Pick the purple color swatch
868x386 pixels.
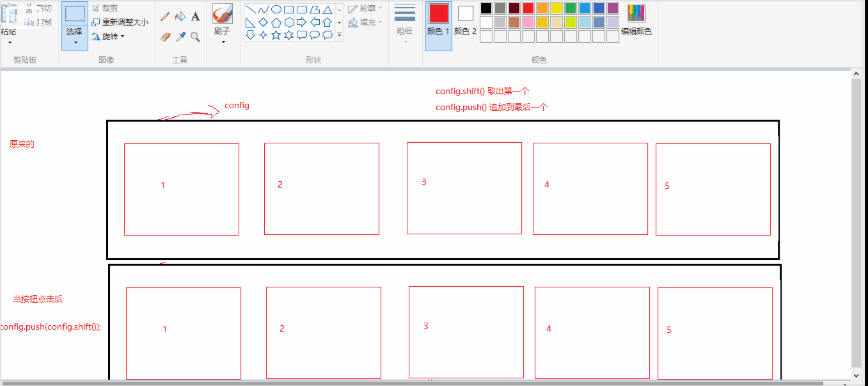tap(613, 8)
